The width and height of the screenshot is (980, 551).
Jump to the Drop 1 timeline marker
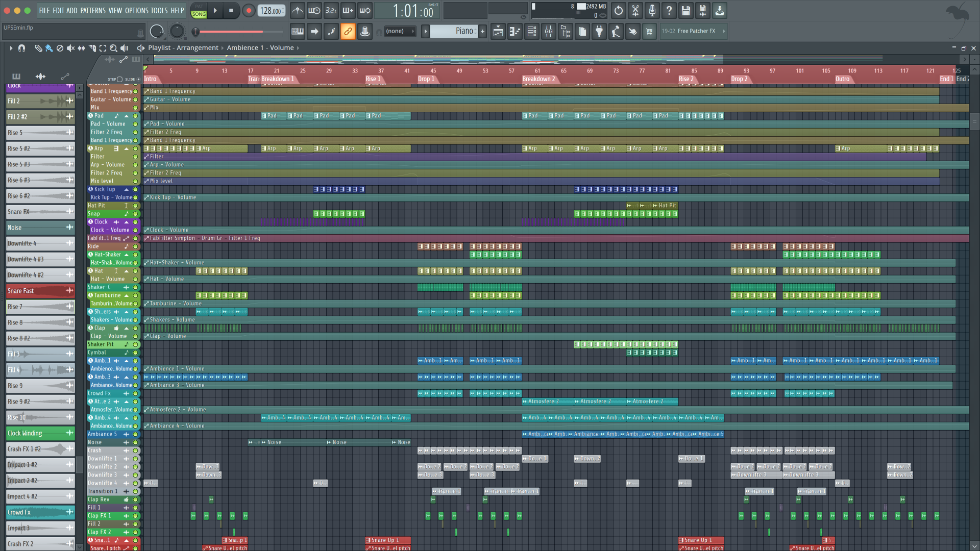coord(426,79)
